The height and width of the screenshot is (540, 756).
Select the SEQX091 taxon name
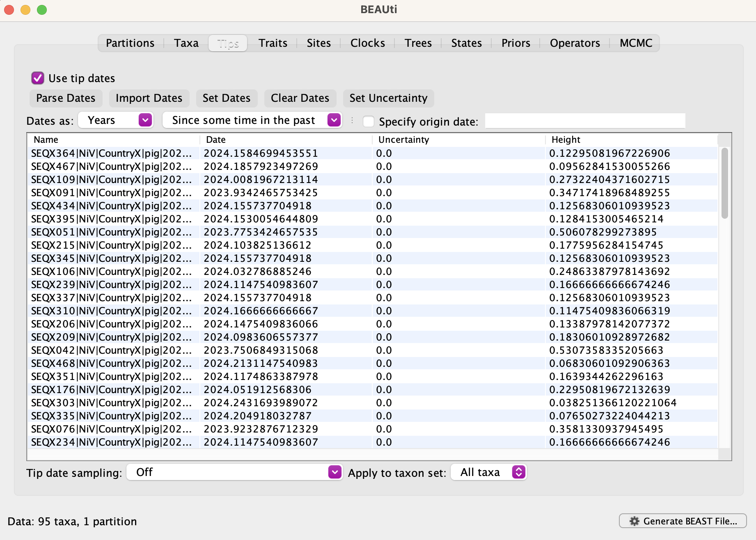point(111,192)
